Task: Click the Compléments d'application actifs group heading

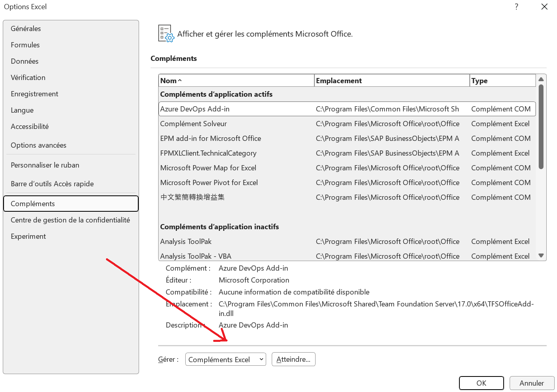Action: 216,94
